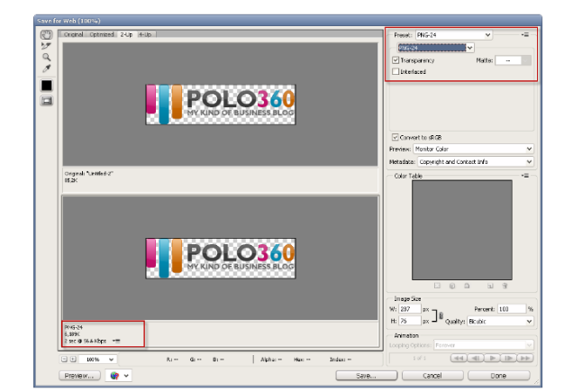
Task: Click the black eyedropper color swatch
Action: [x=47, y=86]
